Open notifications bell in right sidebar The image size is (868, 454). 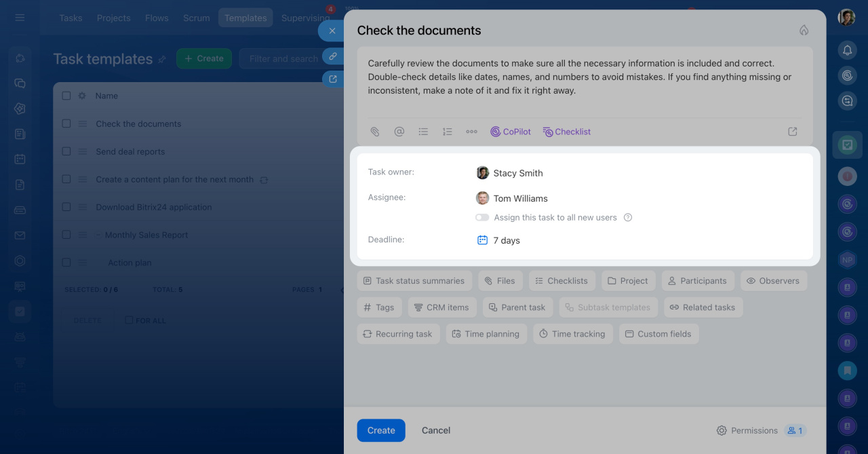(847, 50)
